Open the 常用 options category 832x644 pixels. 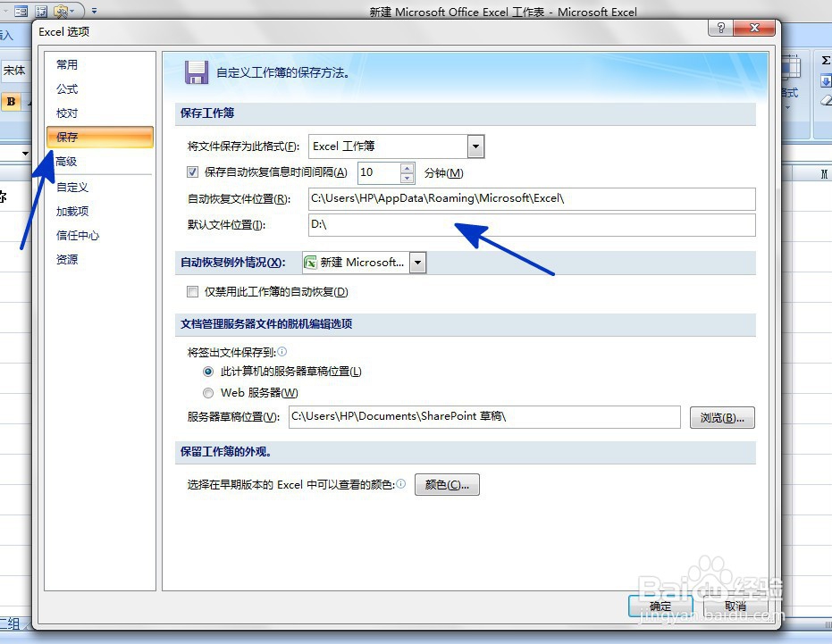[67, 64]
